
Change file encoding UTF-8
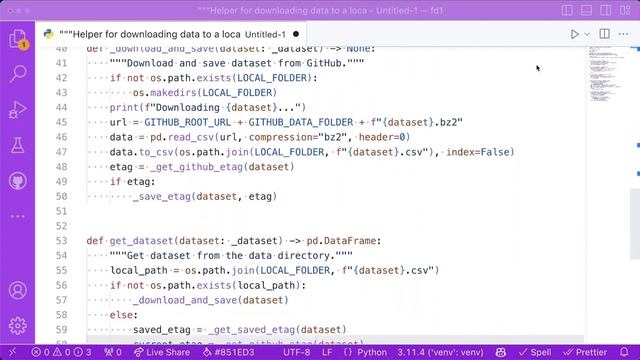pyautogui.click(x=296, y=352)
